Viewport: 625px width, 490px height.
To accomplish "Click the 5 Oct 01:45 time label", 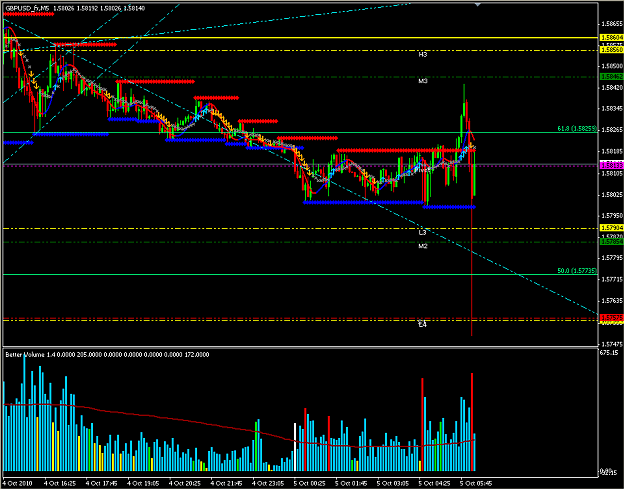I will [352, 484].
